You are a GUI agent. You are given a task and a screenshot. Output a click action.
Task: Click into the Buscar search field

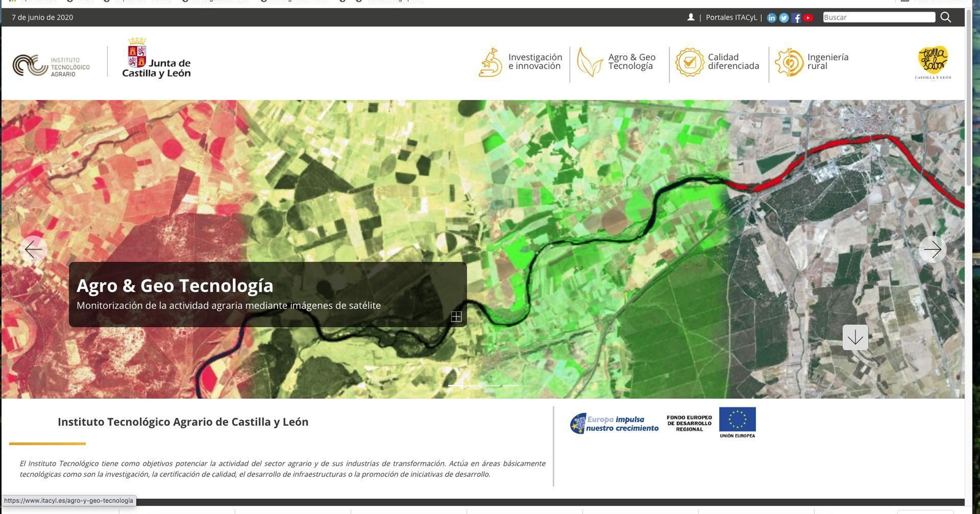878,17
